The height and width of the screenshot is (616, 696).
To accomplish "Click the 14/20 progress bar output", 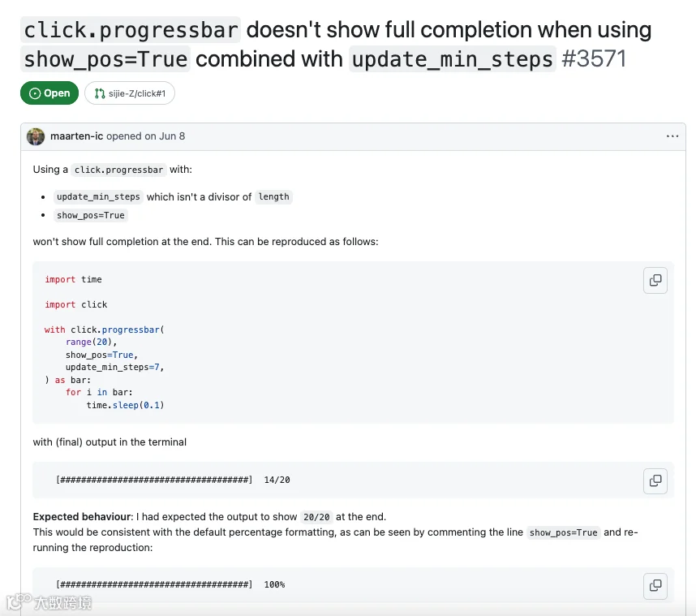I will pyautogui.click(x=173, y=480).
